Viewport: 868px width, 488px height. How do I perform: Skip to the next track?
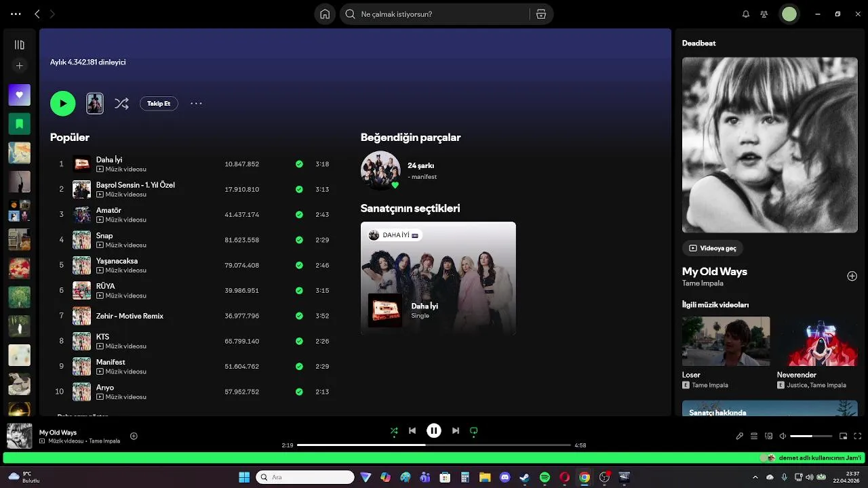pyautogui.click(x=456, y=430)
